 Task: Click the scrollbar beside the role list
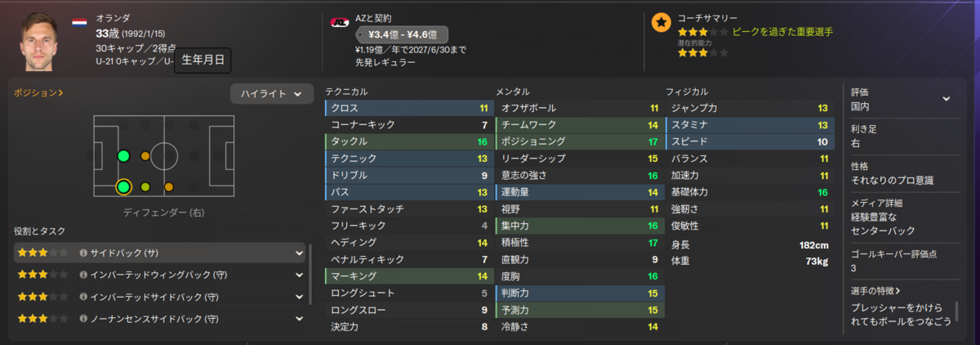click(x=310, y=274)
